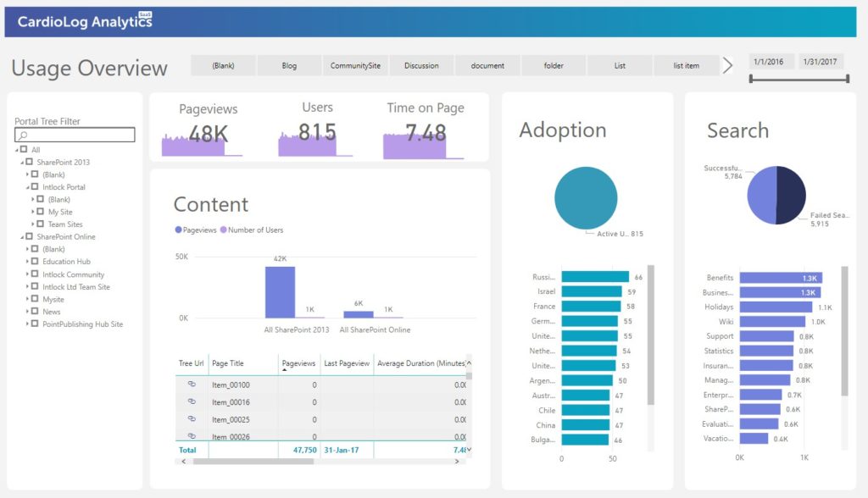This screenshot has height=498, width=868.
Task: Select the Russia bar in Adoption chart
Action: click(595, 277)
